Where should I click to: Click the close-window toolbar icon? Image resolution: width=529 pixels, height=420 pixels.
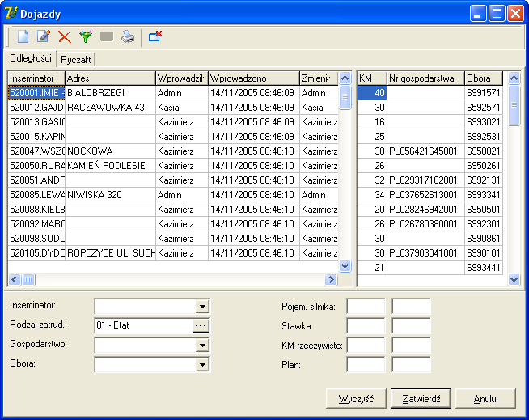[x=155, y=36]
